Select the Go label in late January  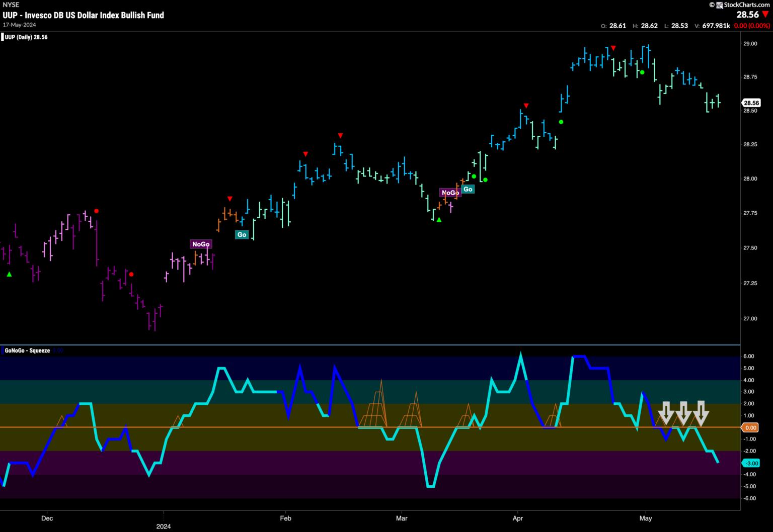pos(242,235)
